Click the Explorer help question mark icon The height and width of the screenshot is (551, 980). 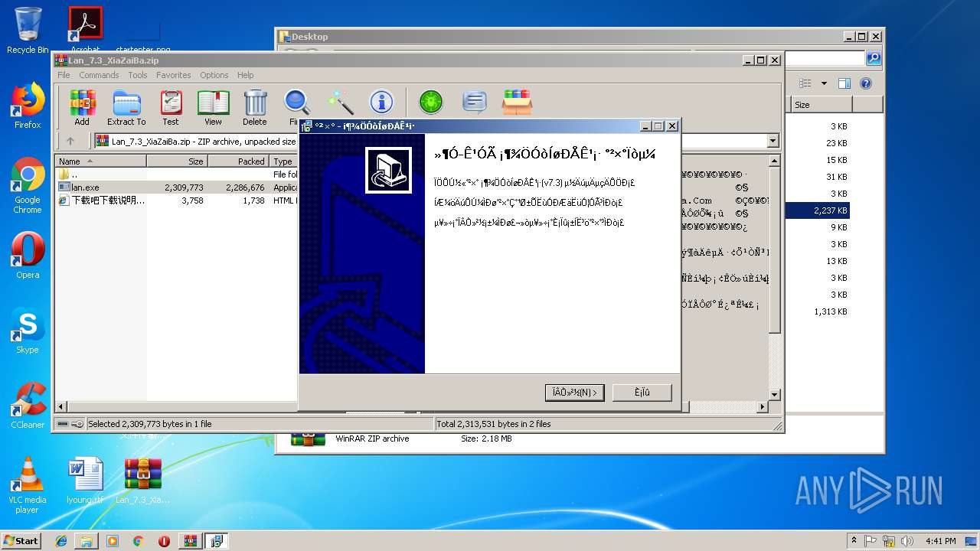coord(866,83)
